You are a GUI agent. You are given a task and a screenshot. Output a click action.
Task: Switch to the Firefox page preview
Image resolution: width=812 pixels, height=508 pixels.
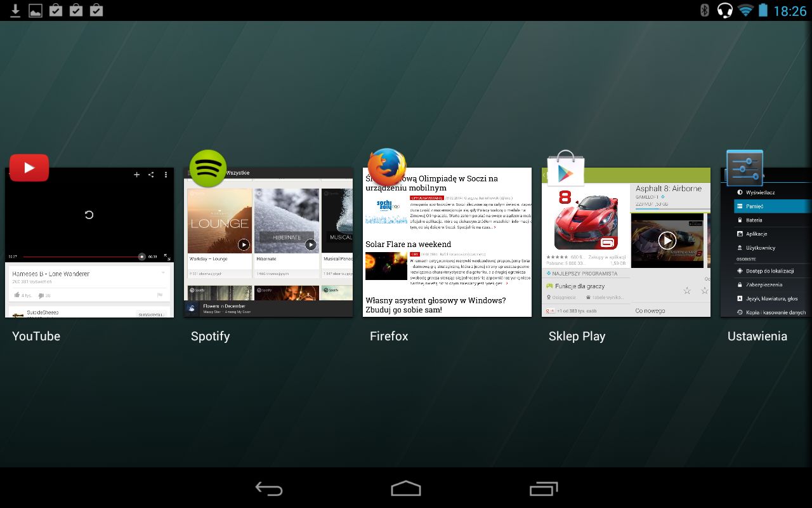pyautogui.click(x=447, y=243)
